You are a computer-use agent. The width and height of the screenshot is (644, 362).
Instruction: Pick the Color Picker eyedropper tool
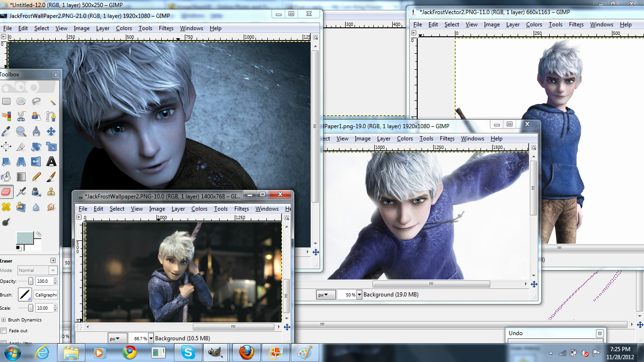pyautogui.click(x=6, y=131)
